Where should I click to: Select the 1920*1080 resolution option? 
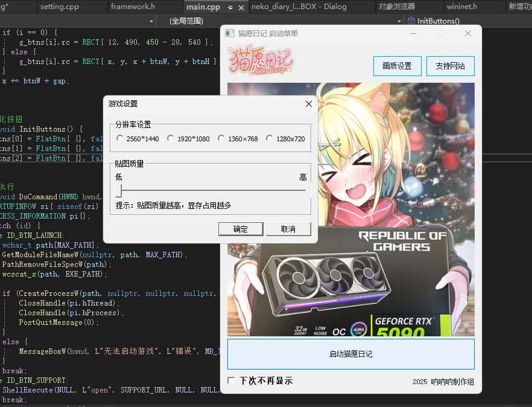coord(189,139)
